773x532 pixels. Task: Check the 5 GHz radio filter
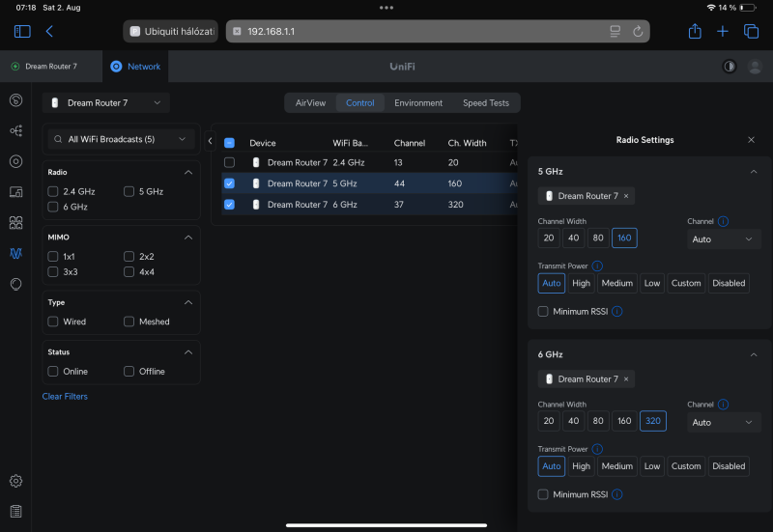[x=129, y=191]
